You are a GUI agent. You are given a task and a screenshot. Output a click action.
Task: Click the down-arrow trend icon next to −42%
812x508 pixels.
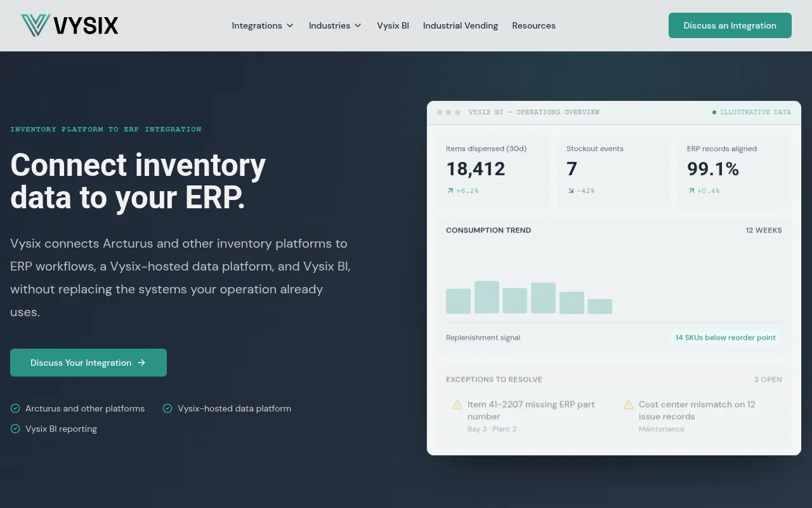570,190
